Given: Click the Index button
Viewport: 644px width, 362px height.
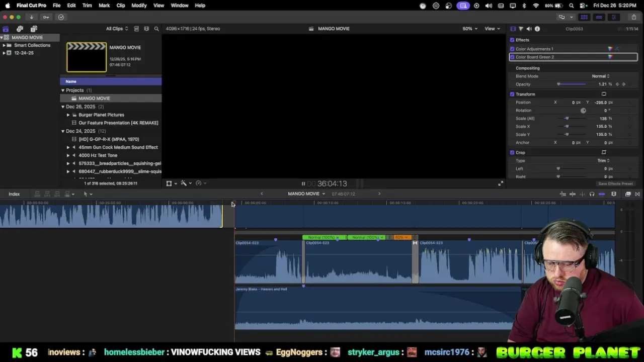Looking at the screenshot, I should [14, 194].
